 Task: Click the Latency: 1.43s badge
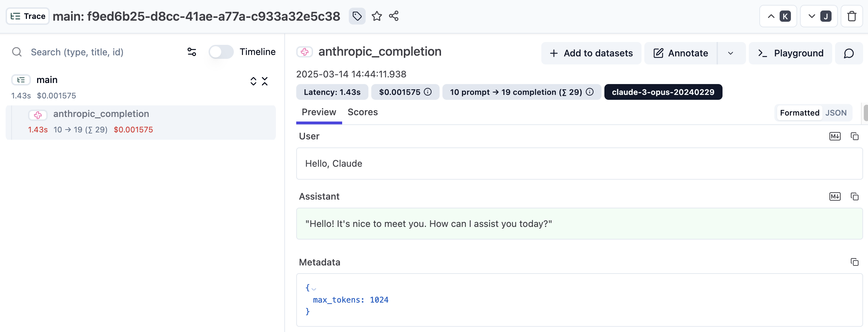coord(332,92)
